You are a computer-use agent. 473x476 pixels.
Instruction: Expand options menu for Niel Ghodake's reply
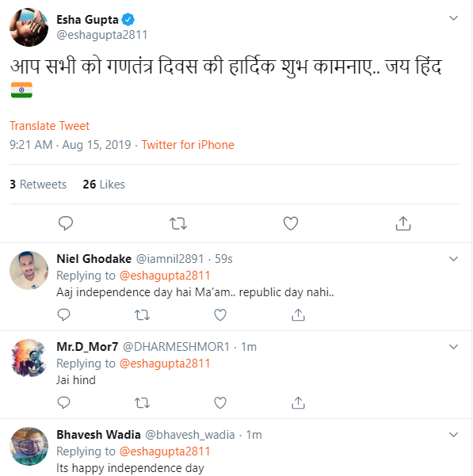click(x=453, y=259)
